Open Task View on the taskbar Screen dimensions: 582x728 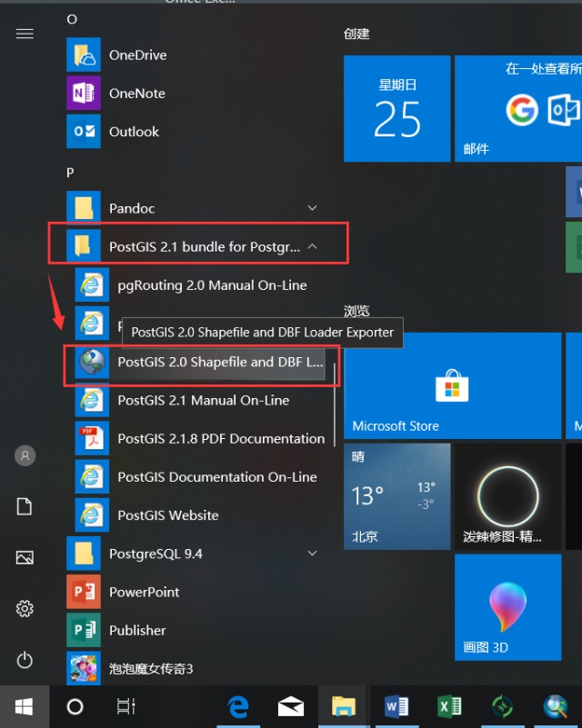coord(125,707)
